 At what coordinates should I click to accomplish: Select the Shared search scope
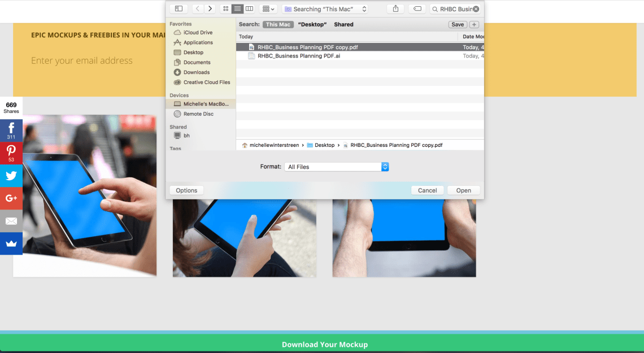(x=343, y=25)
